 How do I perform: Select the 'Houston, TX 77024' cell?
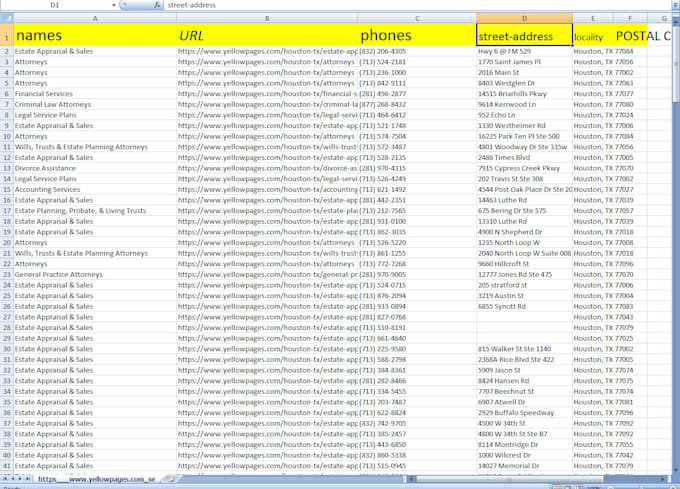point(604,115)
